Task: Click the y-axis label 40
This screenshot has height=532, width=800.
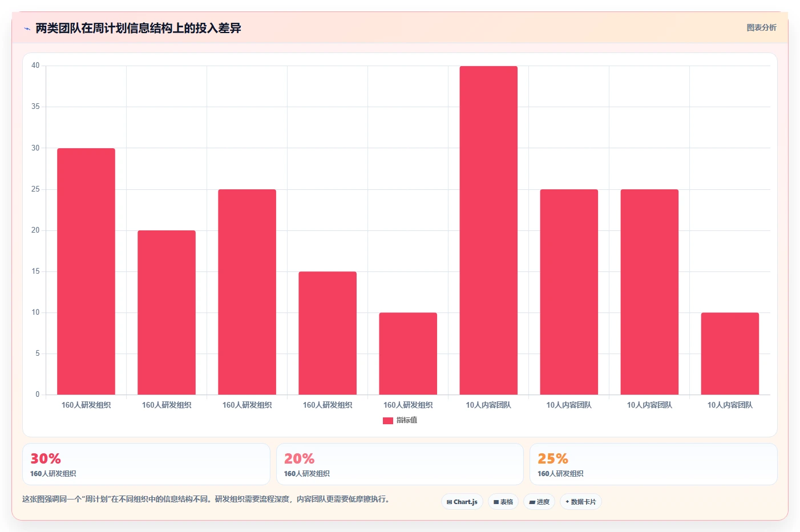Action: click(35, 66)
